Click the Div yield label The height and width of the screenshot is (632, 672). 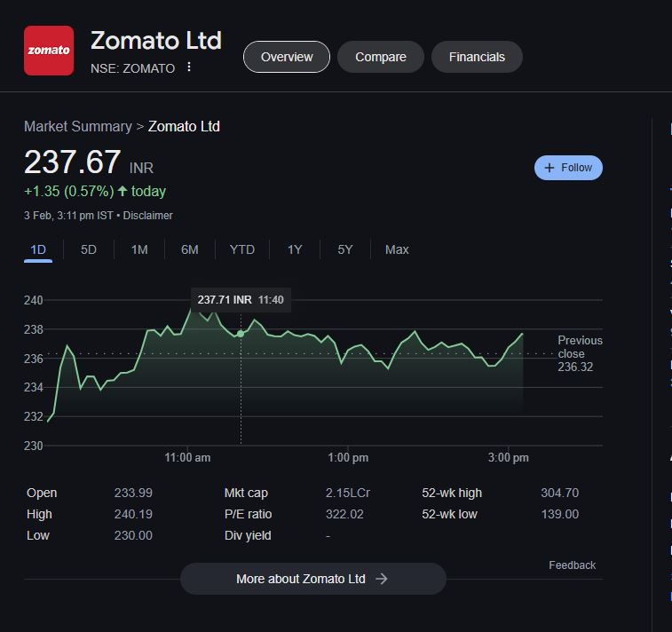(248, 535)
